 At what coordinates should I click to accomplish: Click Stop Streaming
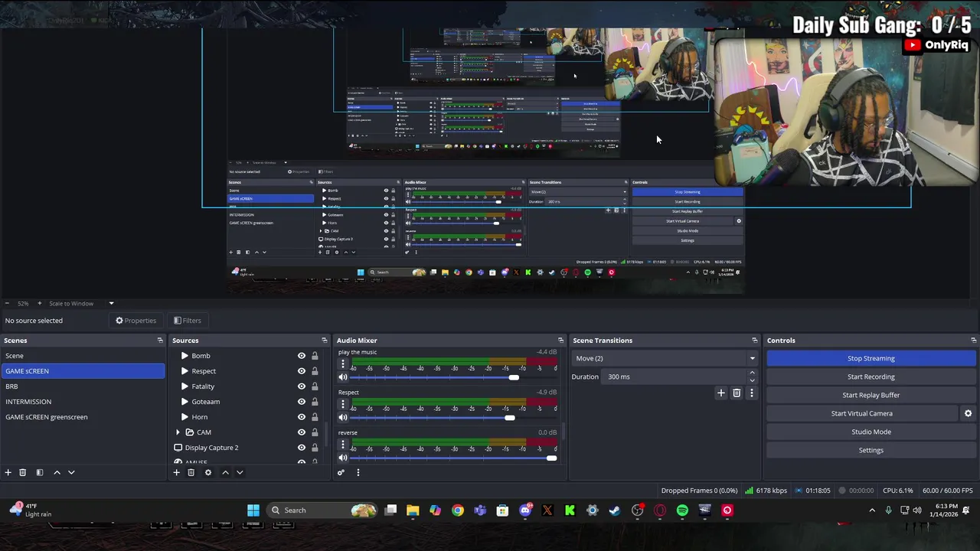[x=871, y=358]
